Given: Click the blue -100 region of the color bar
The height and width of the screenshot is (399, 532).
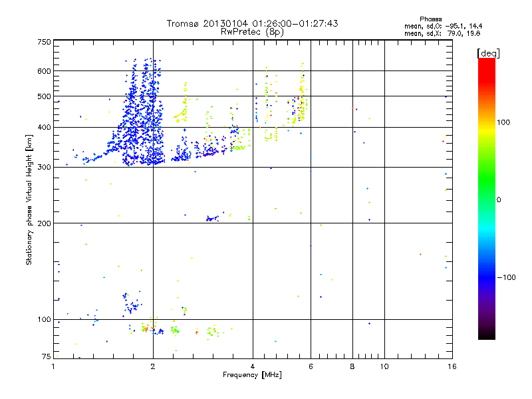Looking at the screenshot, I should pos(487,277).
